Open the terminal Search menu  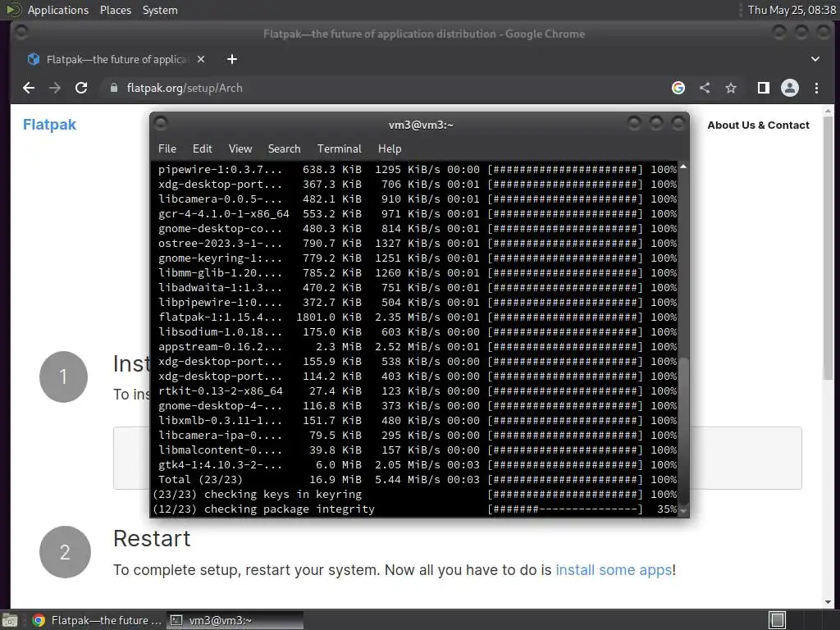pos(284,148)
